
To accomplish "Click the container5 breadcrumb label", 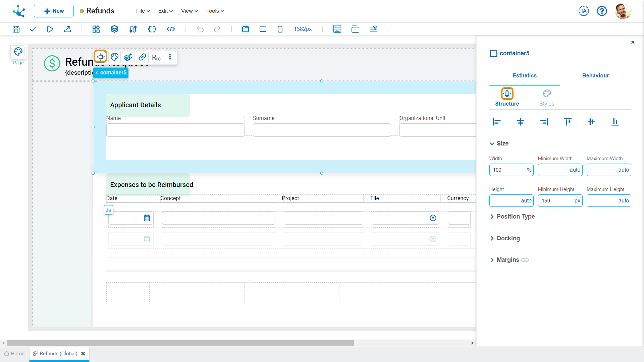I will tap(113, 73).
